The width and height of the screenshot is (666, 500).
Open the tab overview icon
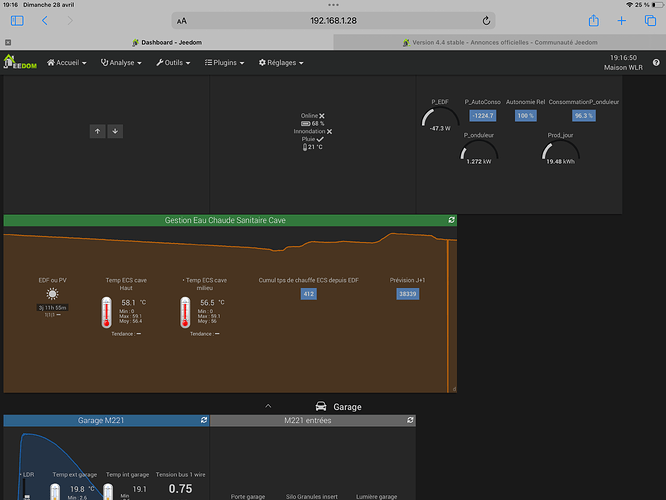tap(650, 20)
